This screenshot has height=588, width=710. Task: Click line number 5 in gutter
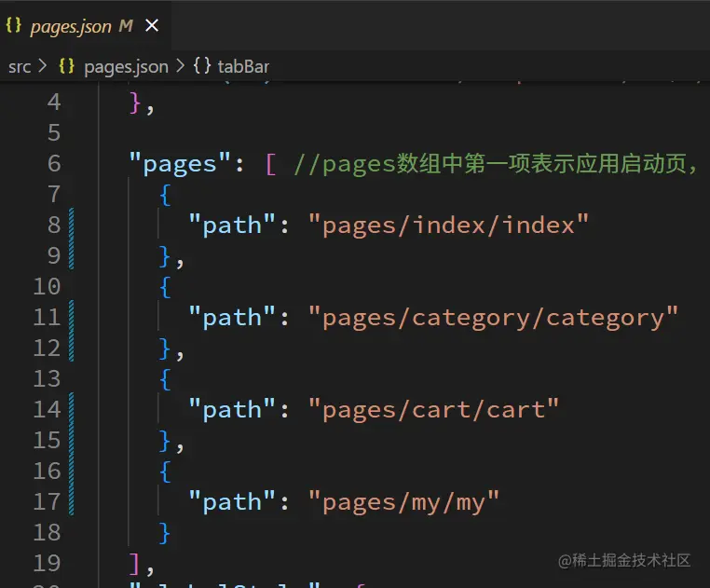coord(54,132)
